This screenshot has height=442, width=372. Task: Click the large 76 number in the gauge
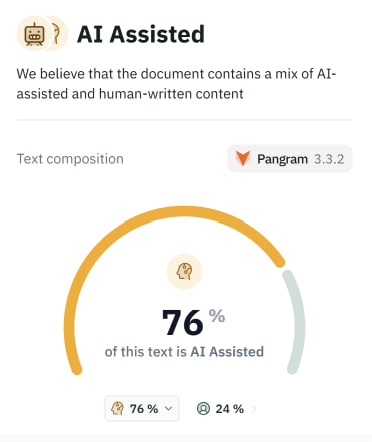[x=183, y=322]
